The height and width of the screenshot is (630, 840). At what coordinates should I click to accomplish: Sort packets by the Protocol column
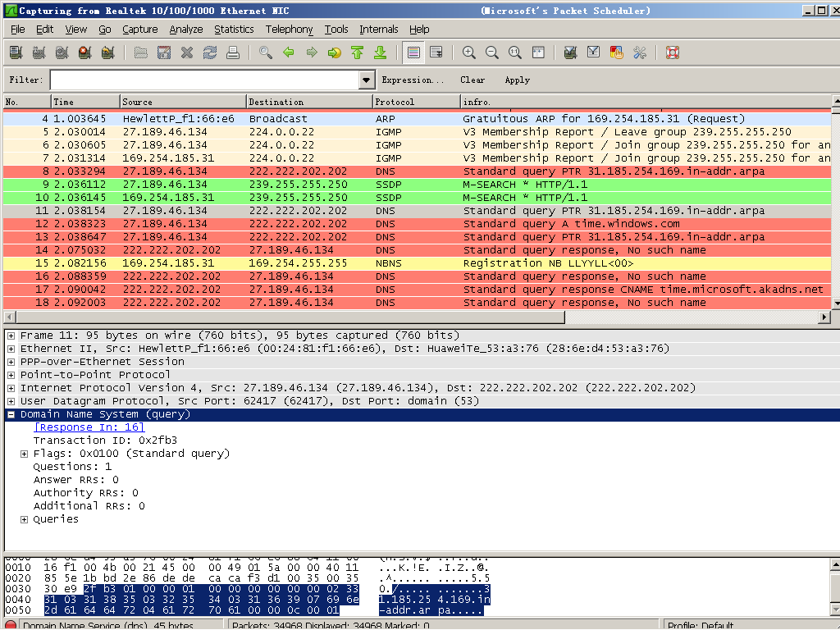tap(416, 102)
